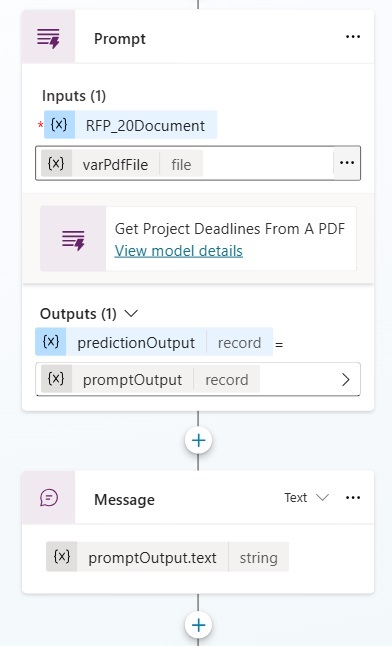
Task: Collapse the Outputs (1) section chevron
Action: point(131,314)
